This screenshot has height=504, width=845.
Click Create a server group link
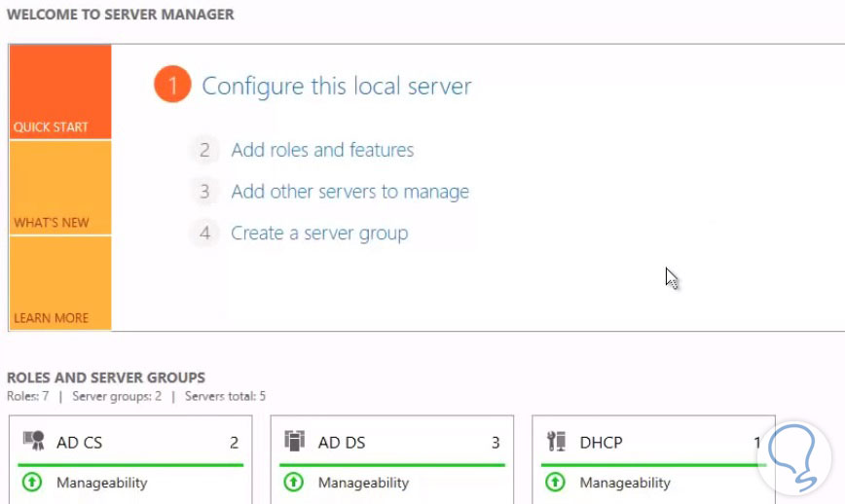click(319, 234)
